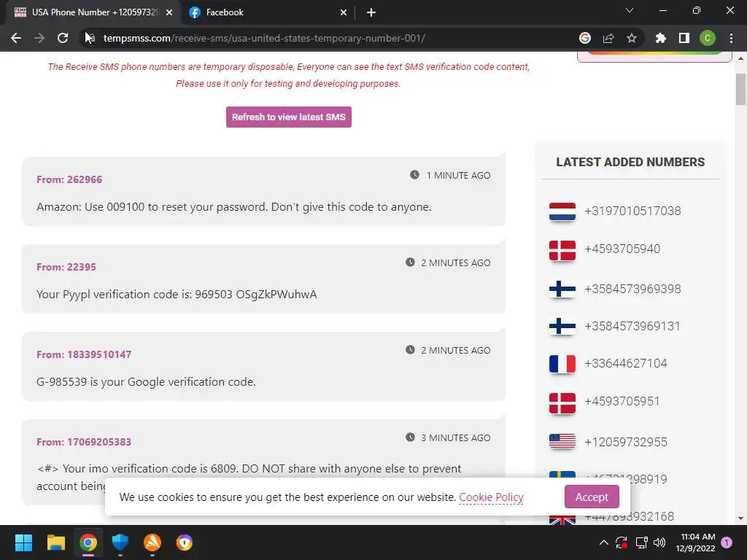747x560 pixels.
Task: Click the LATEST ADDED NUMBERS heading
Action: click(630, 162)
